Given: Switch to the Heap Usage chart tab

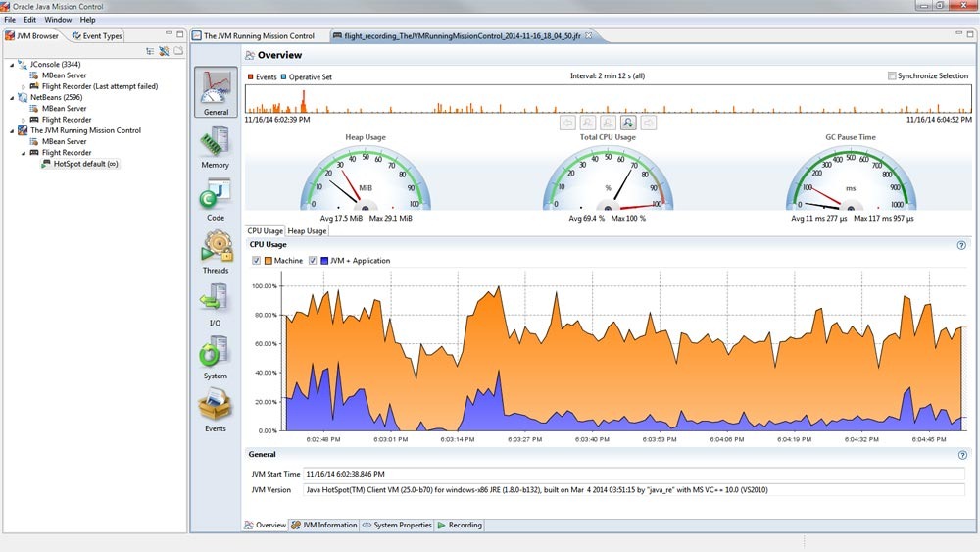Looking at the screenshot, I should 307,230.
